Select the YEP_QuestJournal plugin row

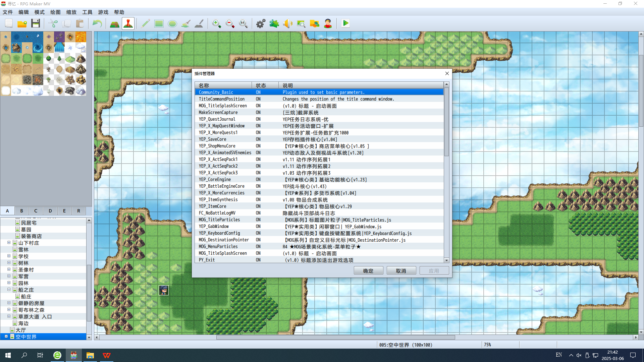click(319, 119)
